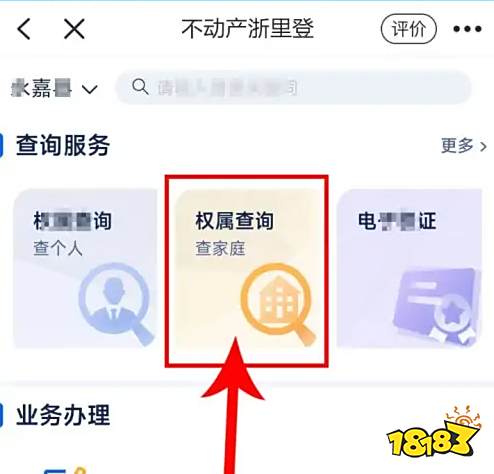494x474 pixels.
Task: Select the 查询服务 section heading
Action: (63, 146)
